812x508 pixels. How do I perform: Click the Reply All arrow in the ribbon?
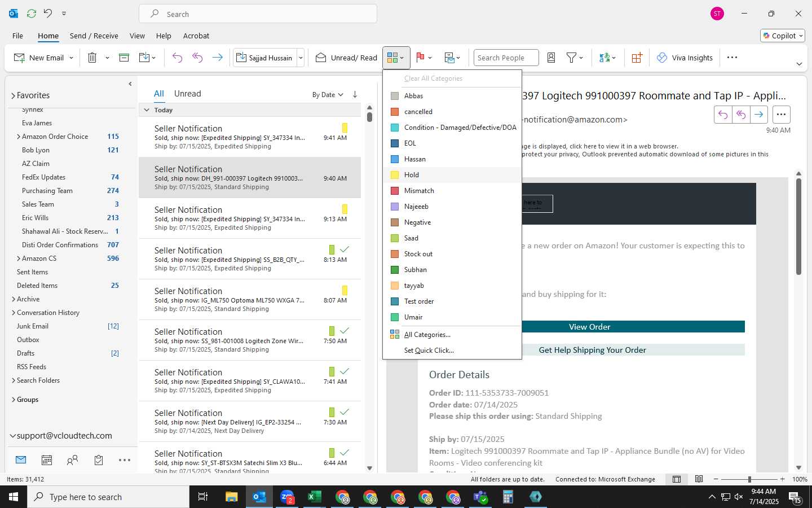click(197, 58)
